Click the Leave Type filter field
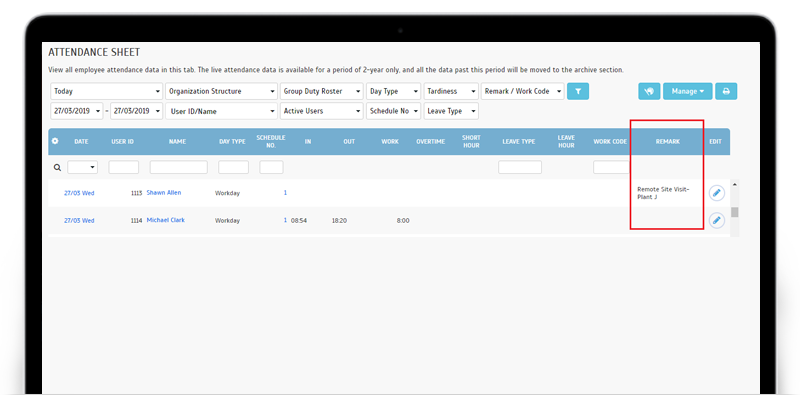Screen dimensions: 800x395 (520, 167)
